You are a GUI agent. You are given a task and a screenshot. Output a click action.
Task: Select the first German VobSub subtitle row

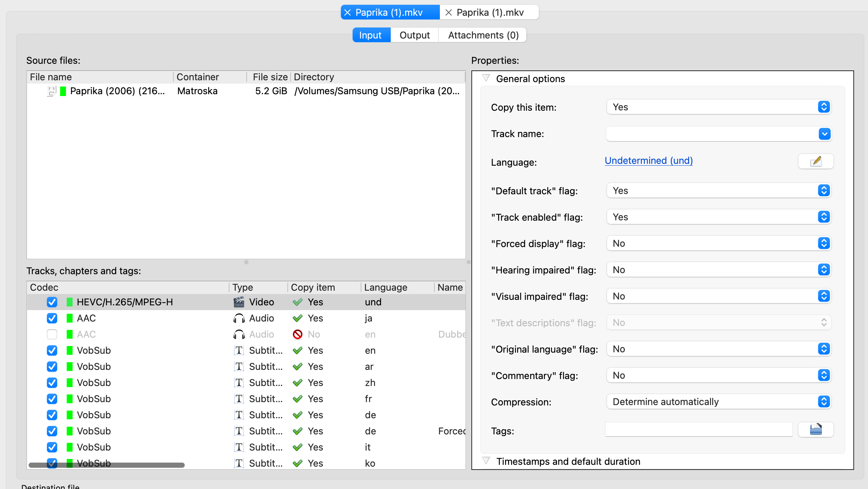[x=246, y=415]
